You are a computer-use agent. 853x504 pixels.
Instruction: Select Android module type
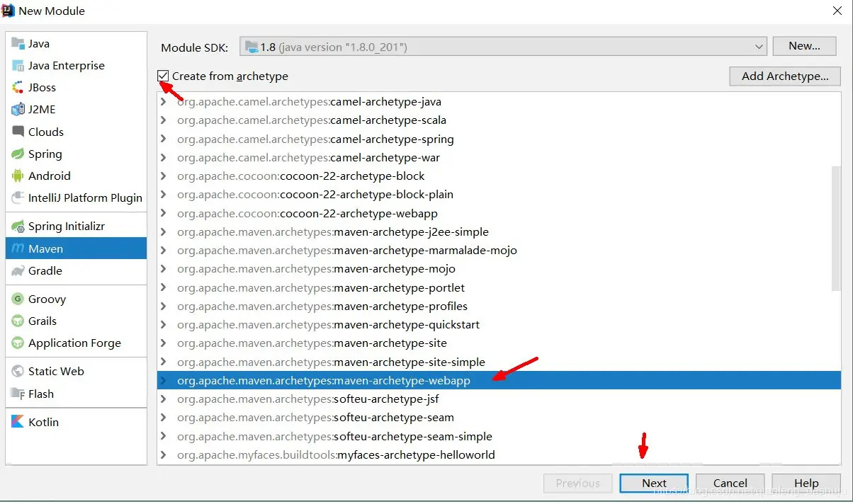click(x=77, y=176)
